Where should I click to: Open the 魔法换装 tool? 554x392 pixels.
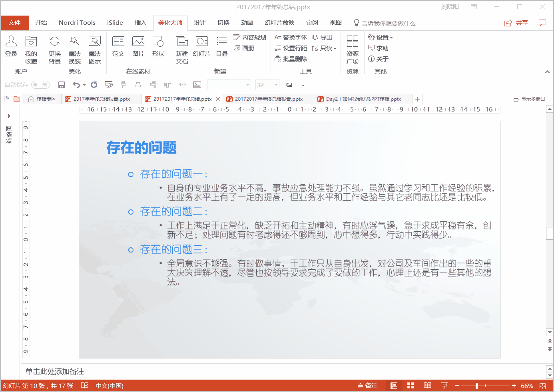(x=74, y=48)
